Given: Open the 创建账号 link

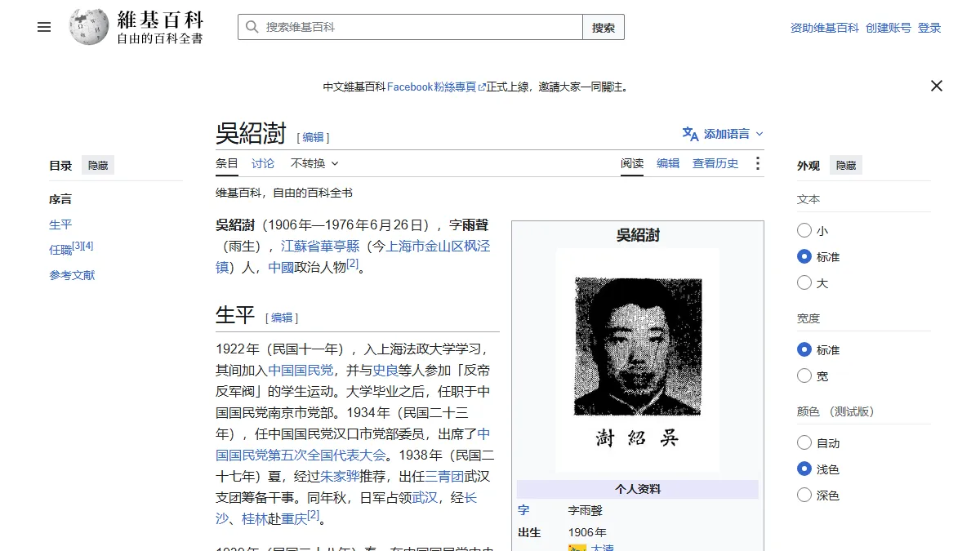Looking at the screenshot, I should tap(889, 28).
